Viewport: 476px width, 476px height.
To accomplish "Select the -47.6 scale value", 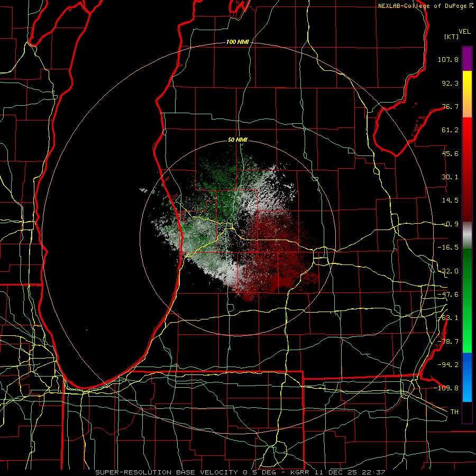I will [448, 295].
